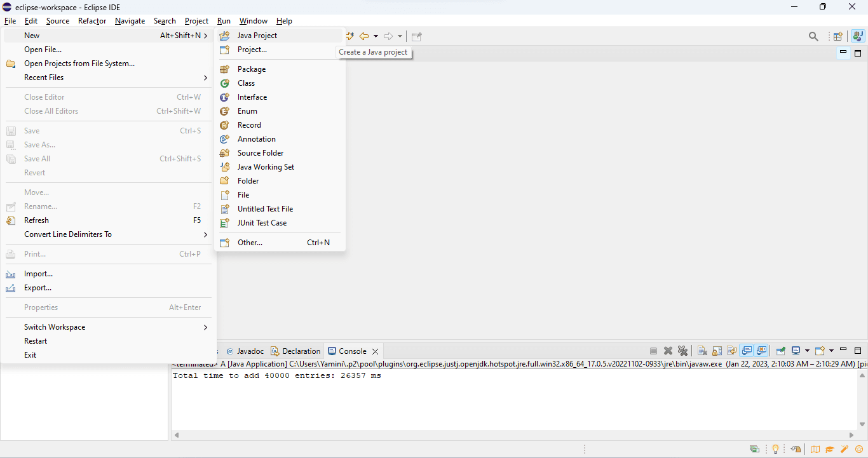
Task: Click the toolbar search magnifier icon
Action: click(x=813, y=36)
